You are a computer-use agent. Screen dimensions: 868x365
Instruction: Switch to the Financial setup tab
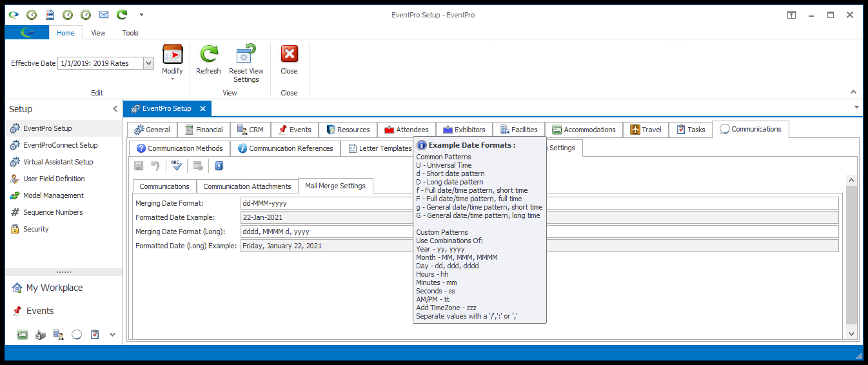(x=204, y=130)
